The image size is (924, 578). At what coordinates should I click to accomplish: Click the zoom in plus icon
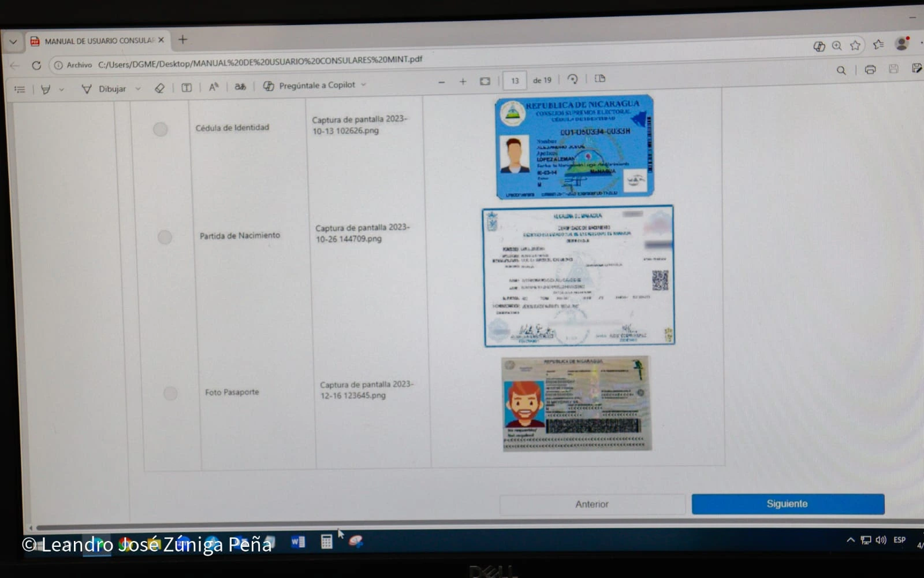(463, 81)
